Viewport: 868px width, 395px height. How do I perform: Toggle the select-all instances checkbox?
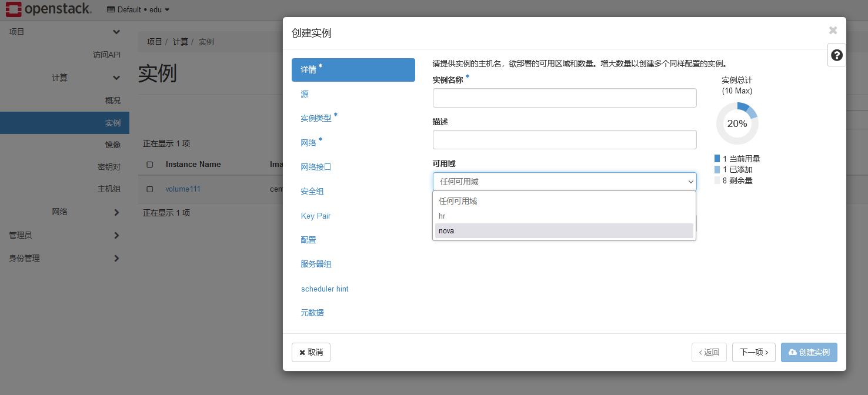click(150, 165)
